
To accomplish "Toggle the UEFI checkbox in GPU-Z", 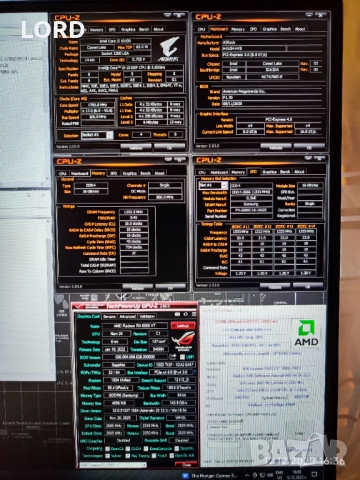I will click(182, 357).
